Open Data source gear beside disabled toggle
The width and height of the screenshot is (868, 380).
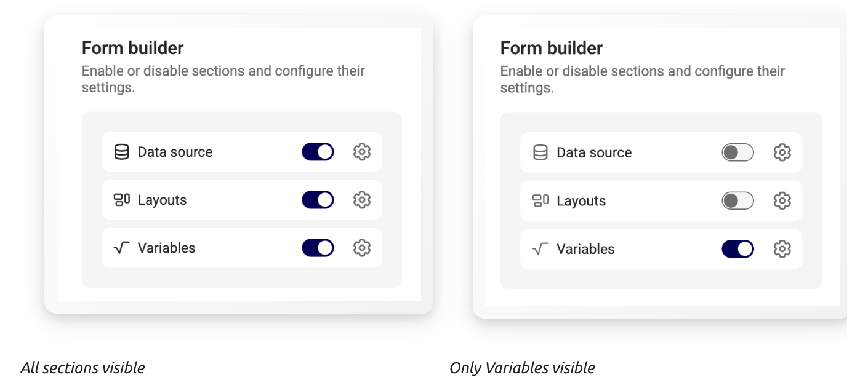point(782,152)
